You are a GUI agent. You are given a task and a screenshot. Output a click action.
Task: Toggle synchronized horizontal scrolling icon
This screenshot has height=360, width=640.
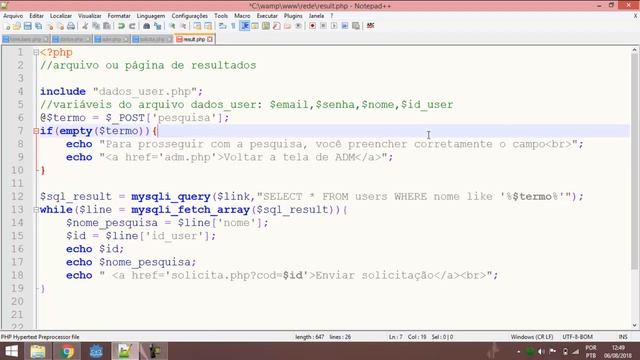click(208, 26)
